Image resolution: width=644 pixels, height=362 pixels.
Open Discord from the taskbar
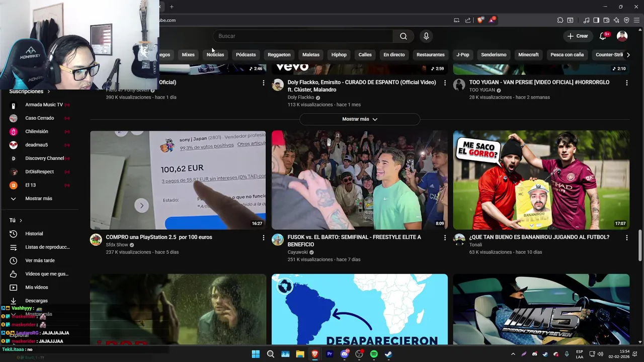coord(345,354)
